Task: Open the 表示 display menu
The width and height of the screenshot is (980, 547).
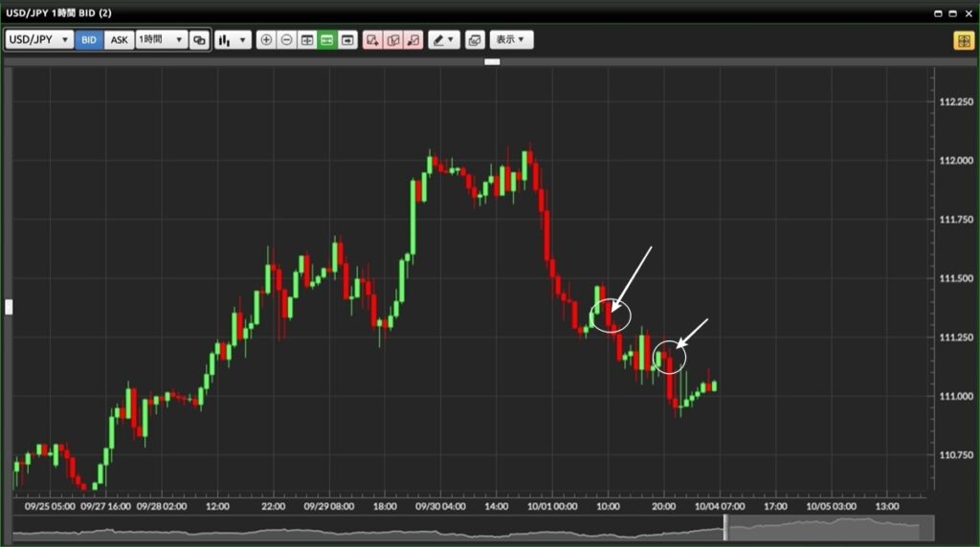Action: (x=511, y=40)
